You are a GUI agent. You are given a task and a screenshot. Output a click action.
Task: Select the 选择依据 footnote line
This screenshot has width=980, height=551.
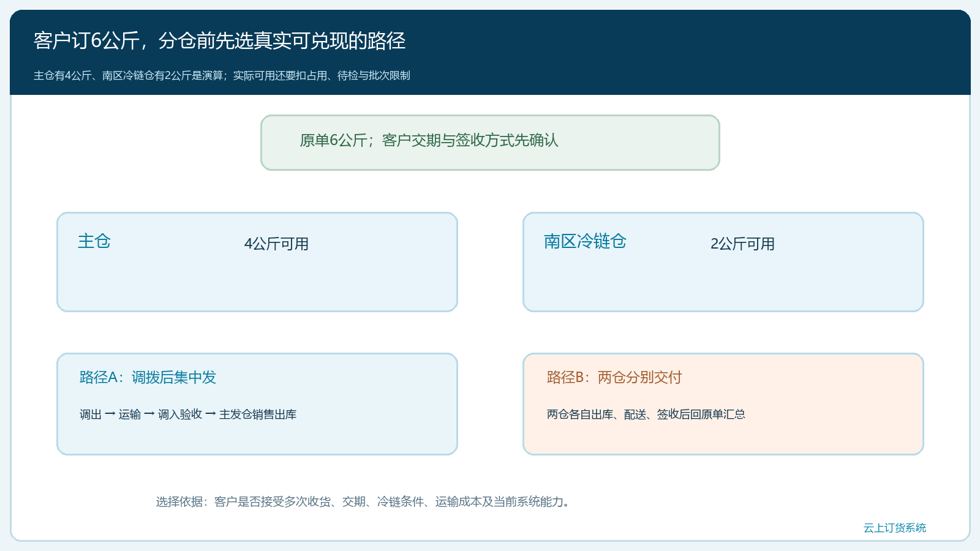tap(364, 502)
